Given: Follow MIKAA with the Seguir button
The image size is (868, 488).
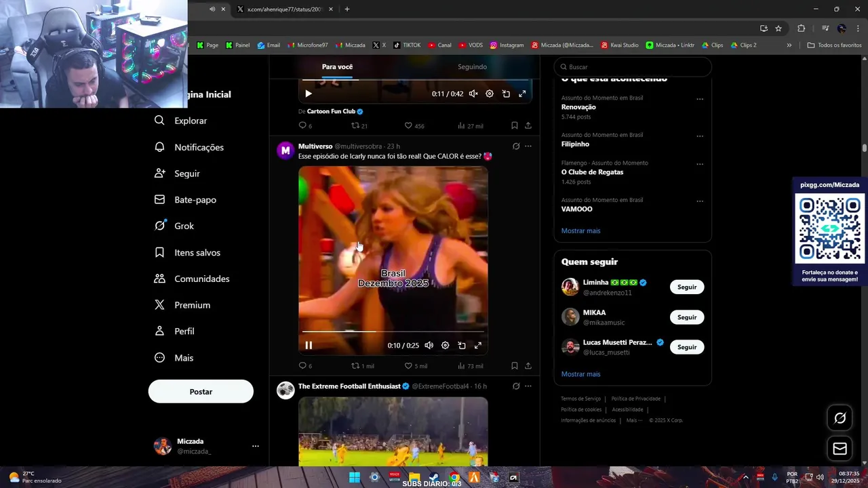Looking at the screenshot, I should 687,317.
